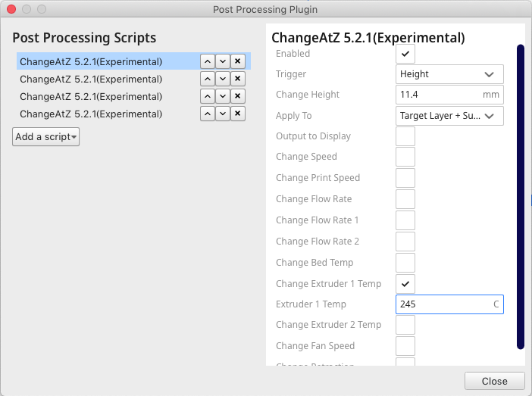Select the third ChangeAtZ script entry
This screenshot has width=532, height=396.
[x=91, y=96]
